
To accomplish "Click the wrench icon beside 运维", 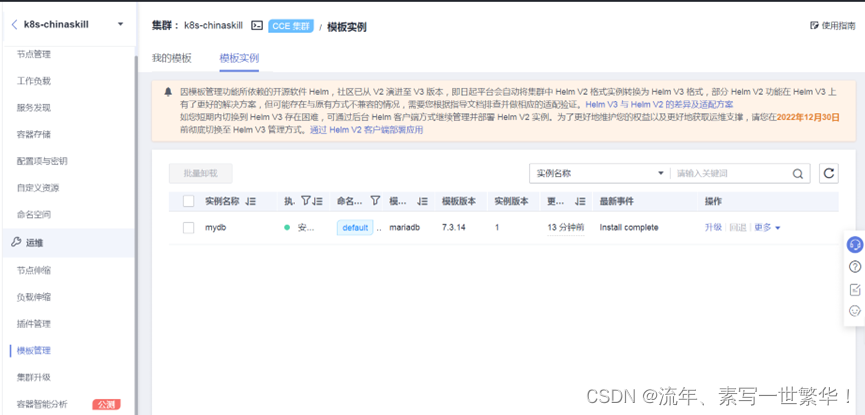I will [x=16, y=243].
